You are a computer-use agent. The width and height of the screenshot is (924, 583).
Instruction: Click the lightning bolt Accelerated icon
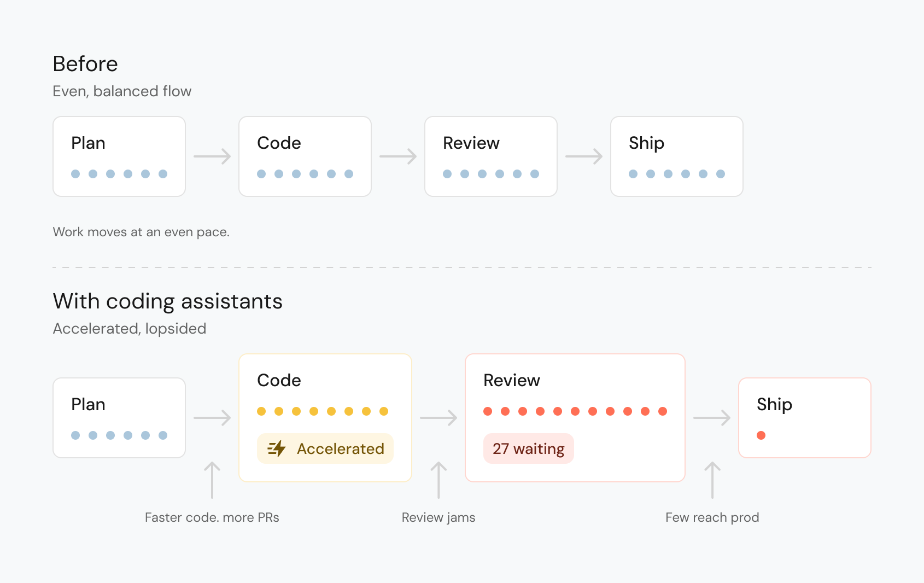277,448
